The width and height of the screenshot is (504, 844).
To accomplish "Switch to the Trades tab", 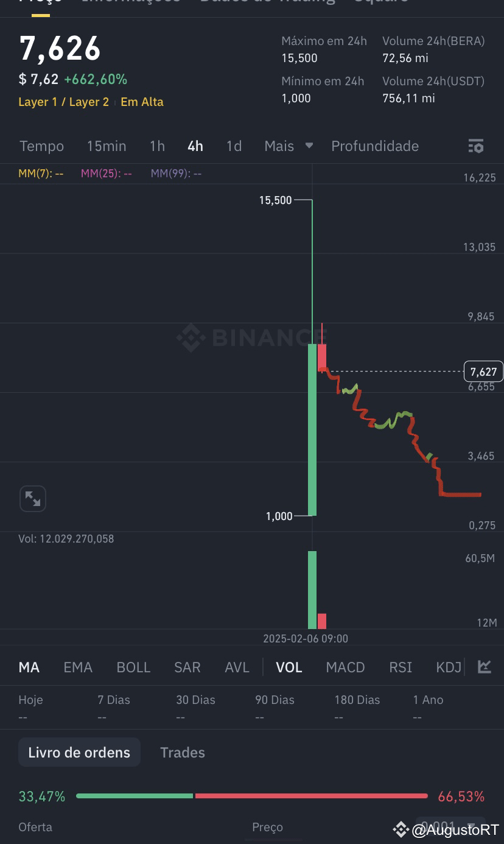I will point(183,753).
